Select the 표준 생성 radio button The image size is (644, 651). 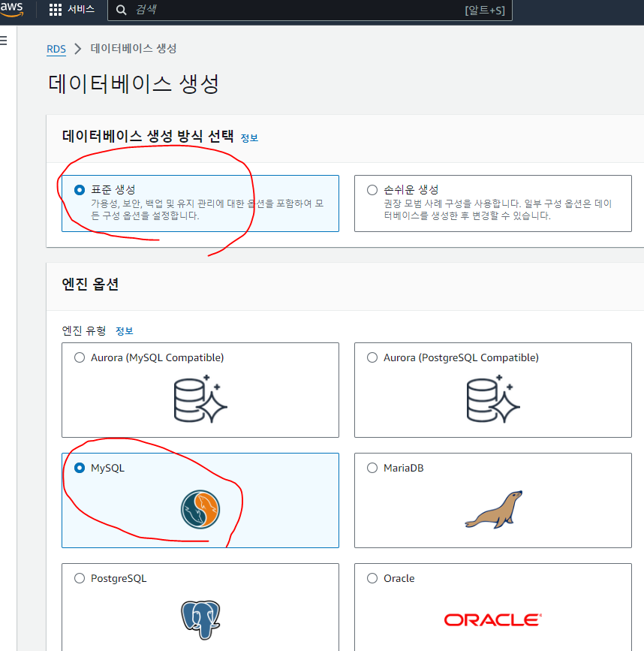[80, 190]
